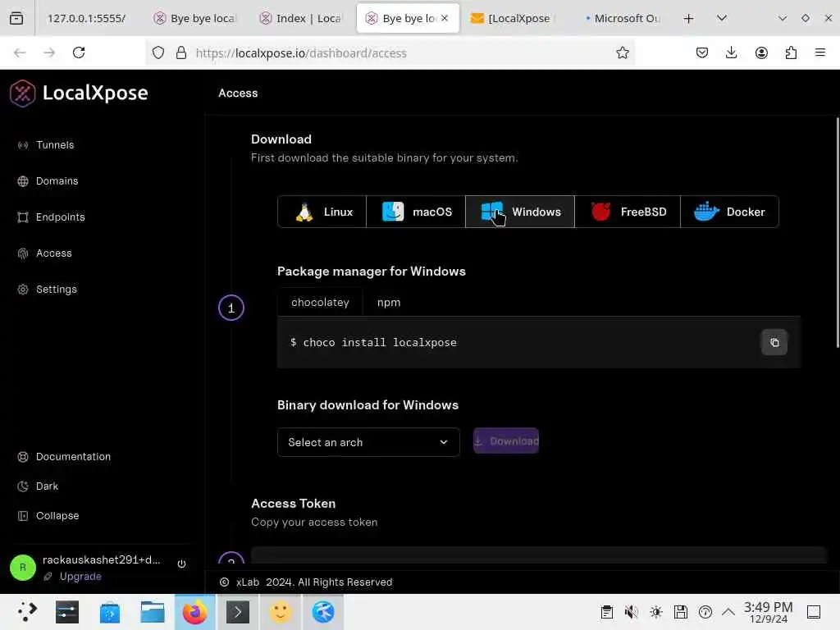Open a new browser tab

[688, 18]
